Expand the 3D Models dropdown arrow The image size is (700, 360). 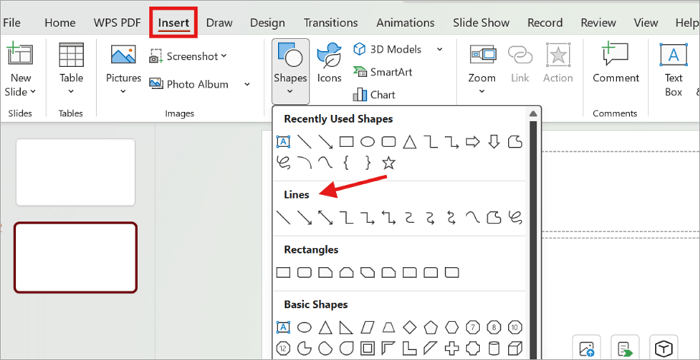439,49
